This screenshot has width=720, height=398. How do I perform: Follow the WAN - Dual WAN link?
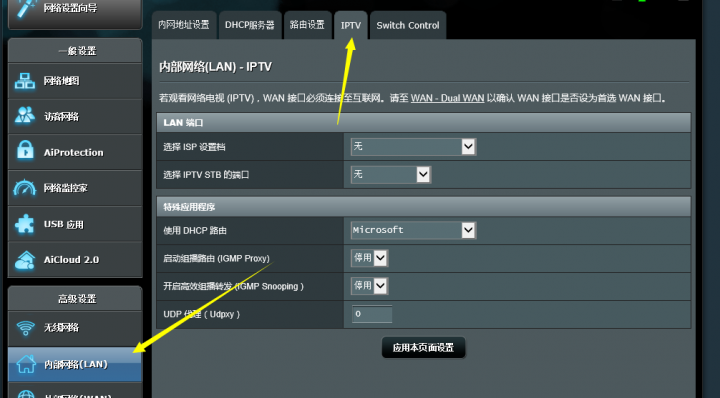coord(447,98)
